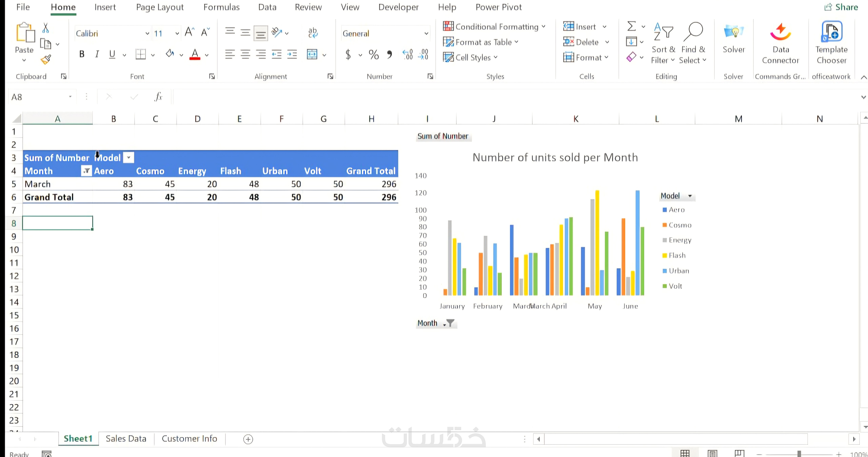Toggle align right
This screenshot has width=868, height=457.
tap(261, 54)
